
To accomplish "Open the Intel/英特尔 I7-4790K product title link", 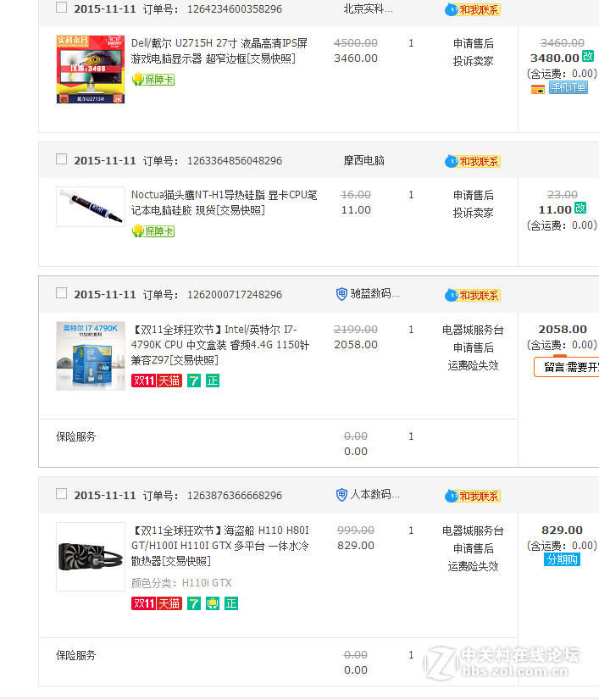I will click(x=220, y=345).
